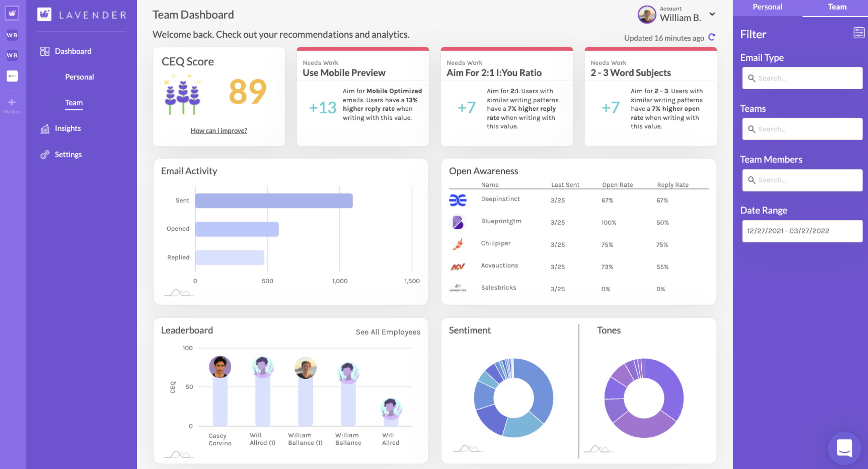868x469 pixels.
Task: Click See All Employees link
Action: (x=388, y=332)
